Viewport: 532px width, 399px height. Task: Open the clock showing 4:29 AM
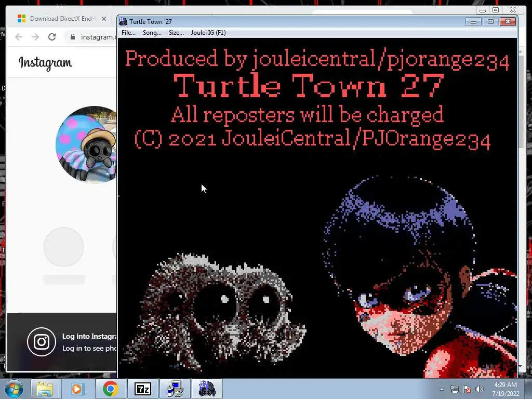pyautogui.click(x=506, y=389)
